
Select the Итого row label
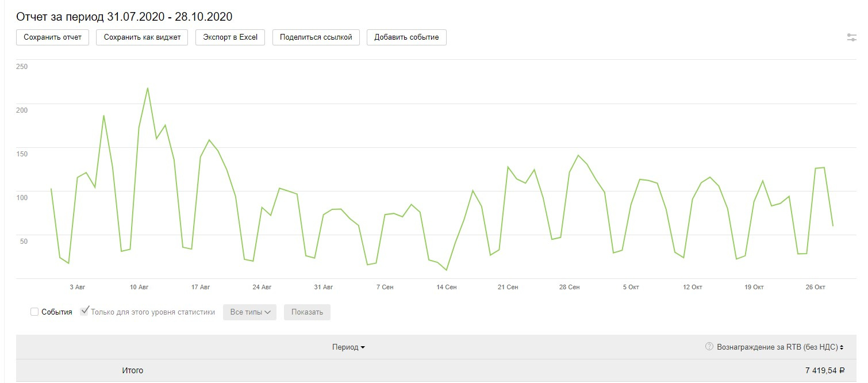click(x=132, y=370)
